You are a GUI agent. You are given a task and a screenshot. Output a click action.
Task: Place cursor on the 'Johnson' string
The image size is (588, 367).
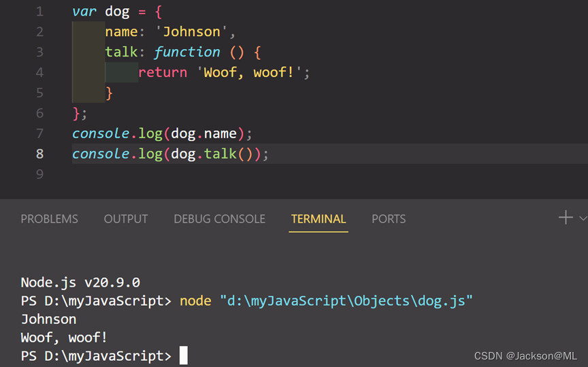(x=193, y=32)
